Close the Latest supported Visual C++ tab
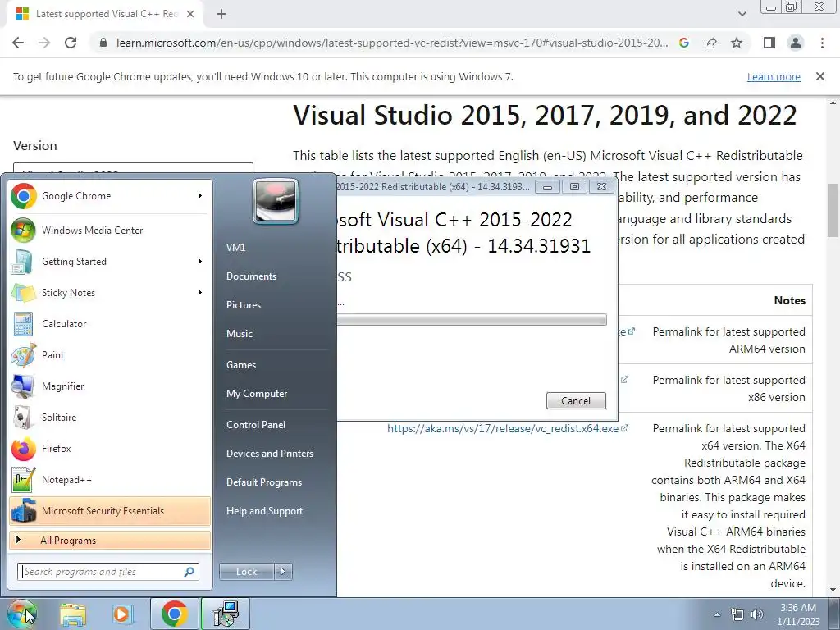The width and height of the screenshot is (840, 630). pyautogui.click(x=190, y=14)
